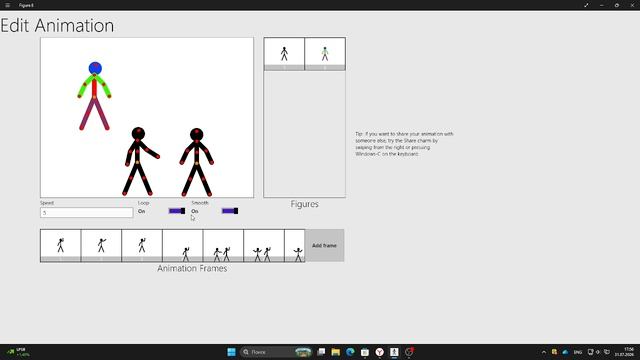
Task: Open Yandex Browser from the taskbar
Action: pos(380,352)
